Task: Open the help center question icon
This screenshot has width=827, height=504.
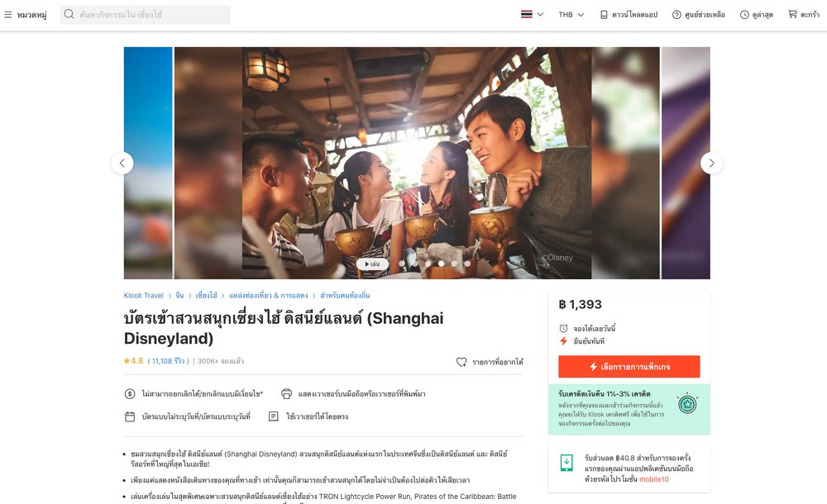Action: (x=676, y=15)
